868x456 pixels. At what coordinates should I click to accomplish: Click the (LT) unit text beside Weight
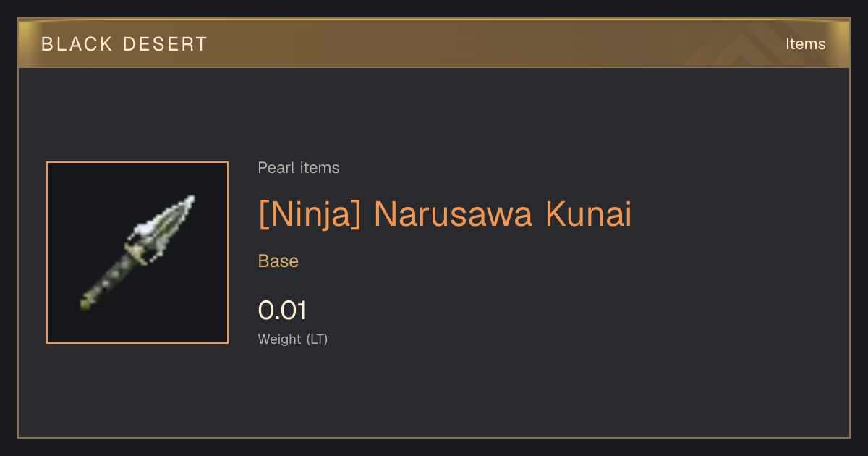pos(317,339)
